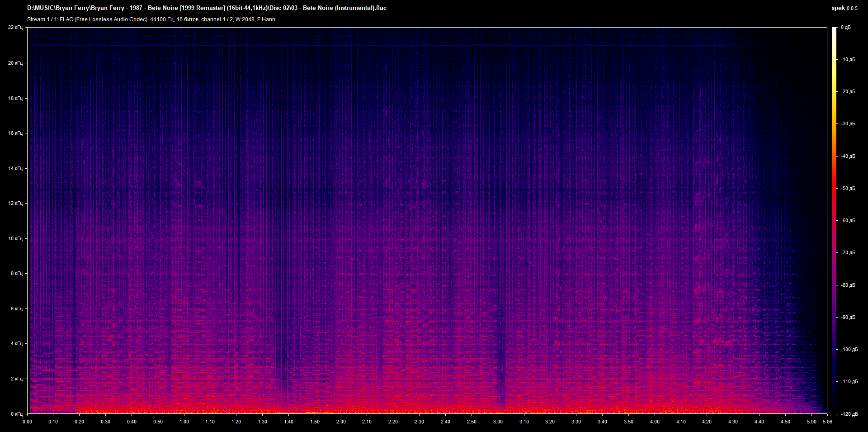Image resolution: width=868 pixels, height=432 pixels.
Task: Click the 3:40 time axis label
Action: point(602,422)
